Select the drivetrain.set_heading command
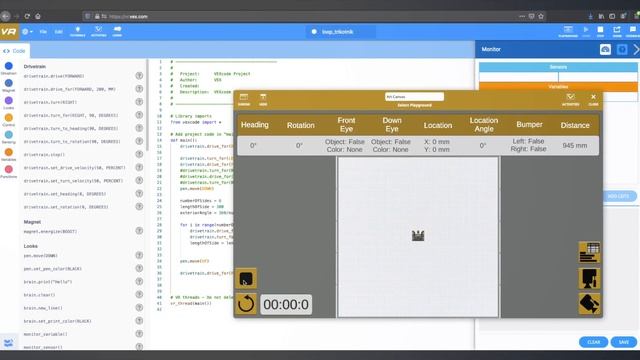This screenshot has width=640, height=360. tap(64, 194)
